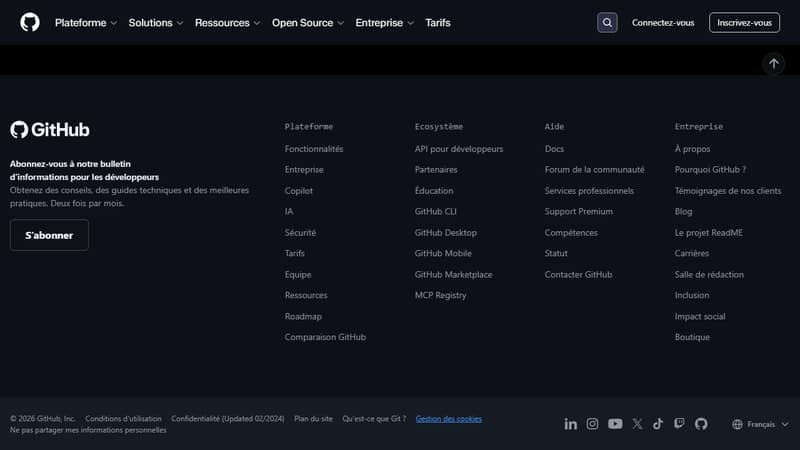Open the Roadmap footer link
The height and width of the screenshot is (450, 800).
[x=303, y=316]
